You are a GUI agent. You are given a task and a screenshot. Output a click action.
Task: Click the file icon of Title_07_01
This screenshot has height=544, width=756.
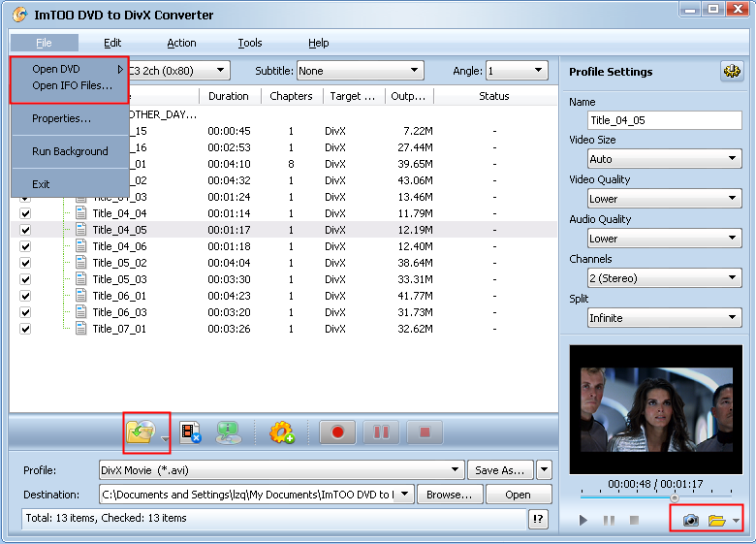click(81, 329)
